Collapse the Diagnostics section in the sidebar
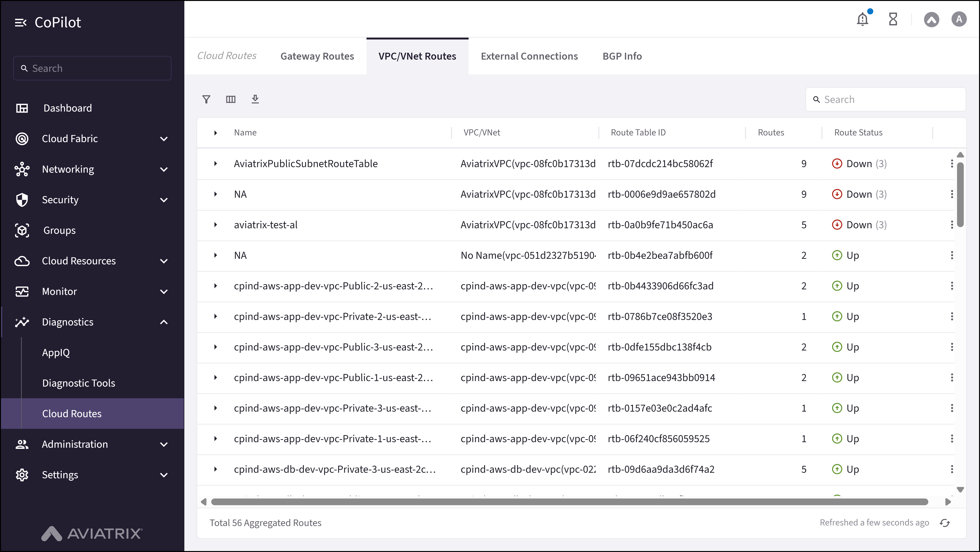 click(x=164, y=322)
